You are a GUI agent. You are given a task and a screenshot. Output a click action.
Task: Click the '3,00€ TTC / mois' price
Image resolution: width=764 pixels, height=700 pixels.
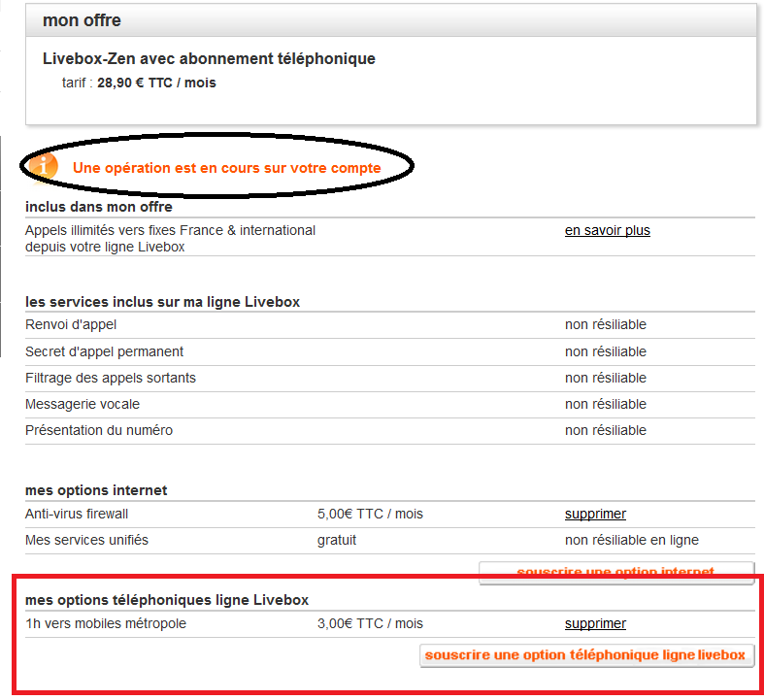[370, 623]
